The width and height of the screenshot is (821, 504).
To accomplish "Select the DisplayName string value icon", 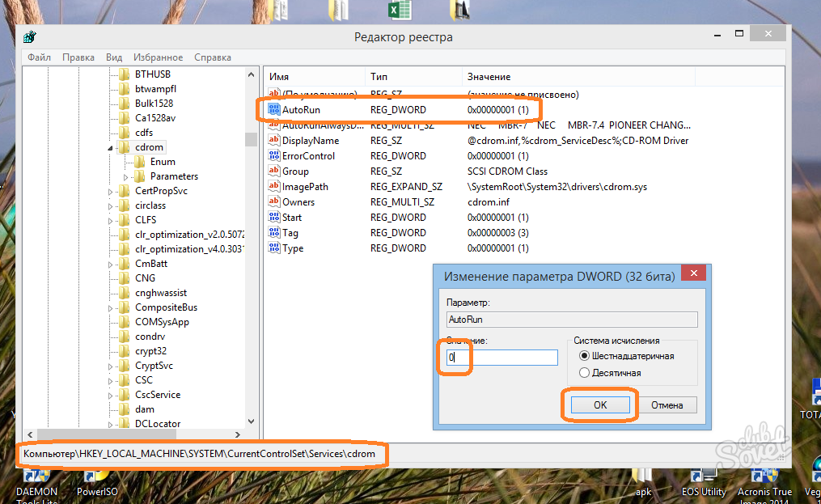I will pos(274,141).
